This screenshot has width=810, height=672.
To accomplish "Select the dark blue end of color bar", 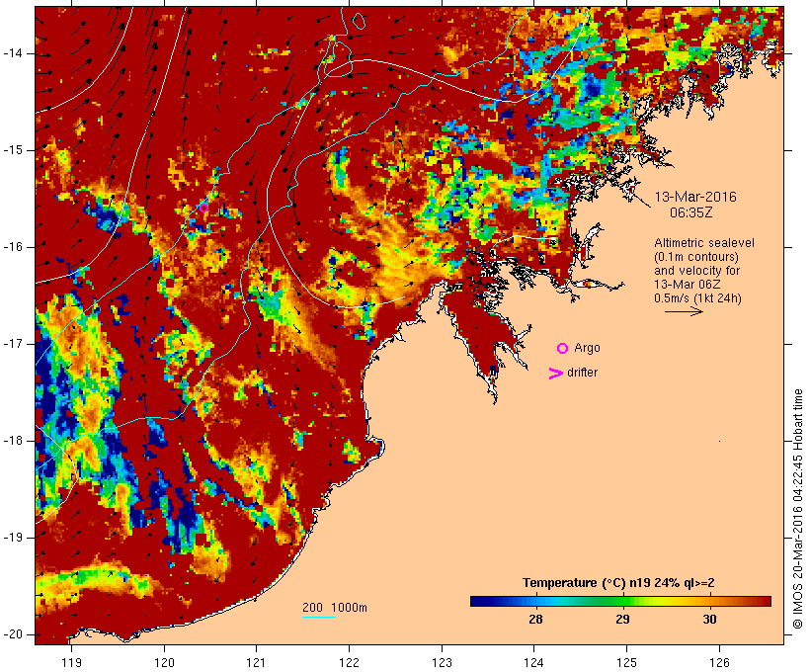I will click(x=478, y=601).
